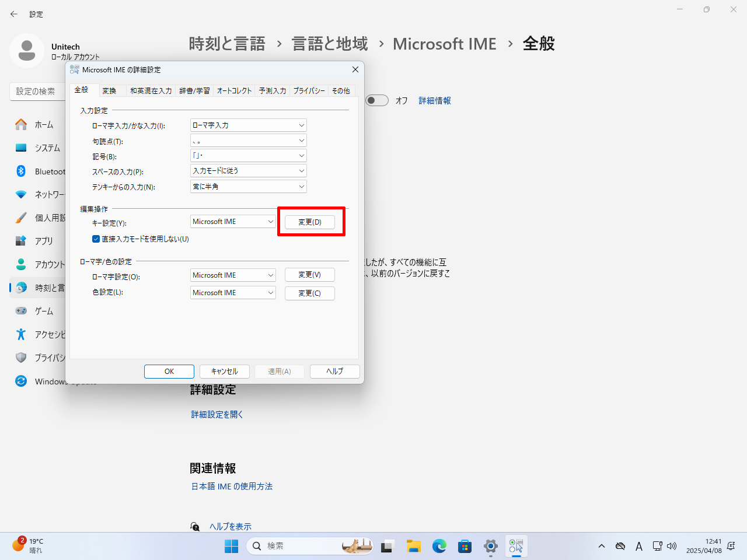
Task: Toggle the オフ switch in settings page
Action: tap(377, 100)
